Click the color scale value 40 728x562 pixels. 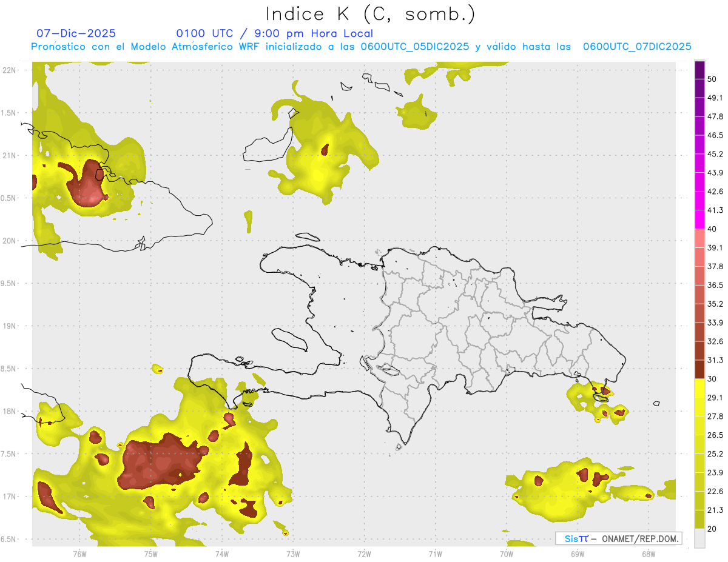pos(712,229)
